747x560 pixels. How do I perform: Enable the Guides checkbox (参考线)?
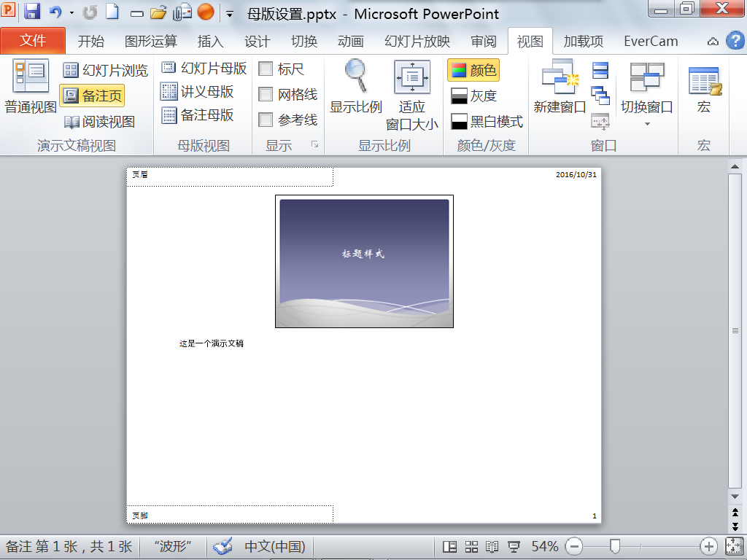pyautogui.click(x=266, y=120)
